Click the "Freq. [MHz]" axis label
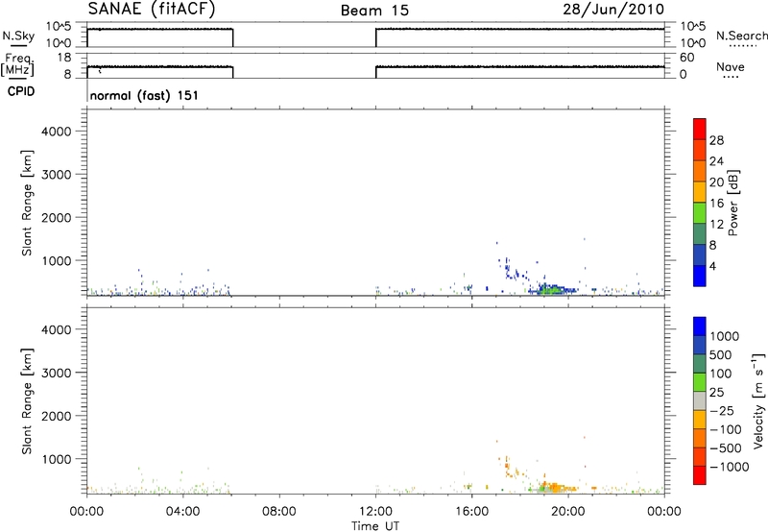Image resolution: width=768 pixels, height=532 pixels. tap(18, 64)
